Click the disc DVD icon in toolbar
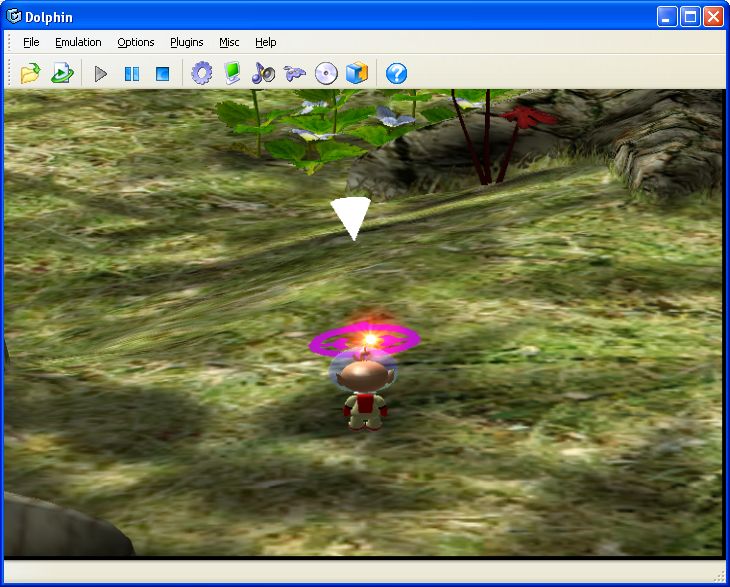The width and height of the screenshot is (730, 587). click(326, 74)
